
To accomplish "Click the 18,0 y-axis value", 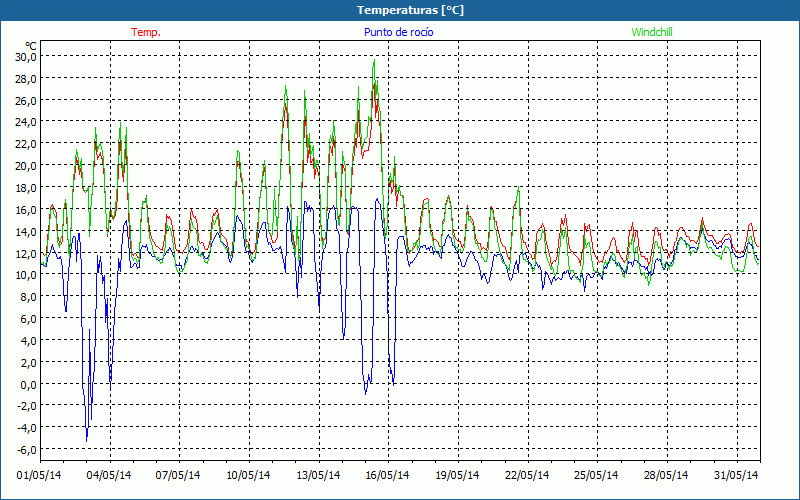I will pyautogui.click(x=26, y=188).
